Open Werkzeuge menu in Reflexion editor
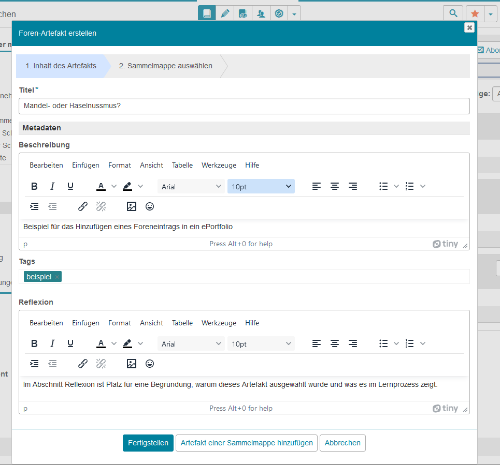 [219, 323]
